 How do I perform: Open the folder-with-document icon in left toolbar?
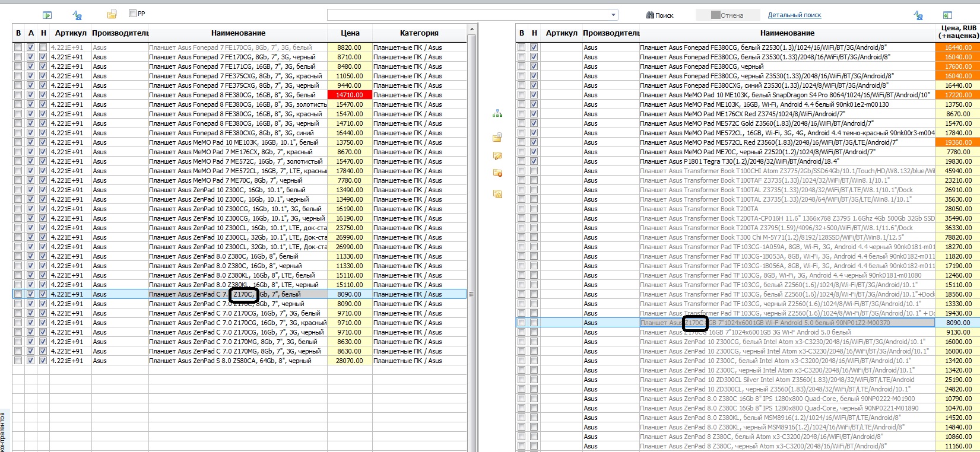click(112, 14)
